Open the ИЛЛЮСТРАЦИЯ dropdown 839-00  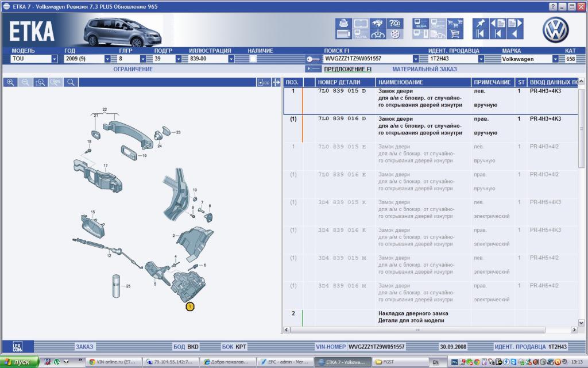click(x=231, y=59)
